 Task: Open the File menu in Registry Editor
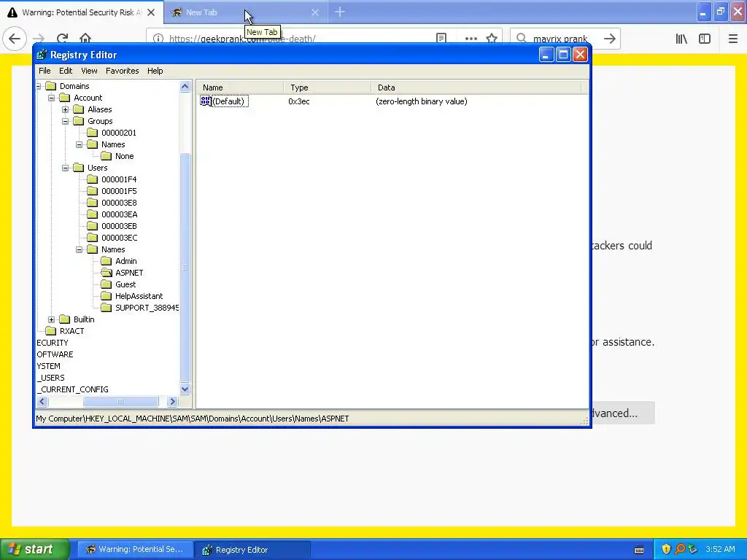click(44, 71)
